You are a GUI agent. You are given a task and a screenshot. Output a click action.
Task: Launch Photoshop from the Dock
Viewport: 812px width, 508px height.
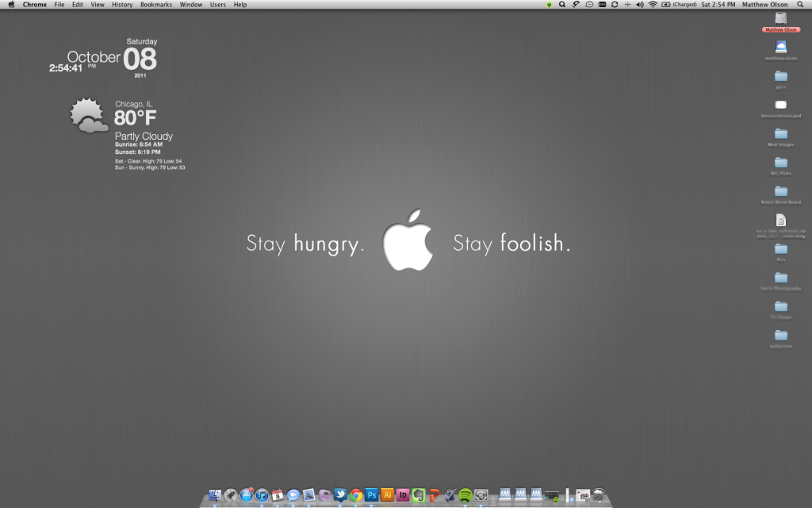pyautogui.click(x=371, y=495)
